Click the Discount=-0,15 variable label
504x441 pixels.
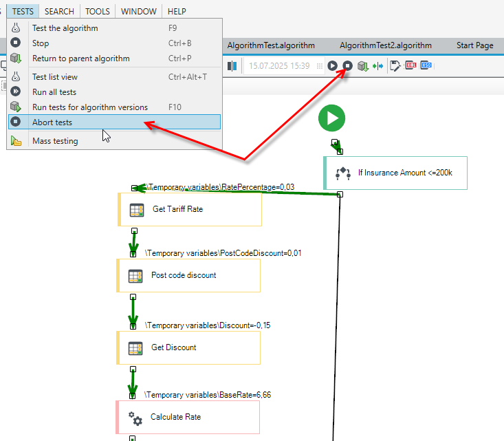click(208, 325)
